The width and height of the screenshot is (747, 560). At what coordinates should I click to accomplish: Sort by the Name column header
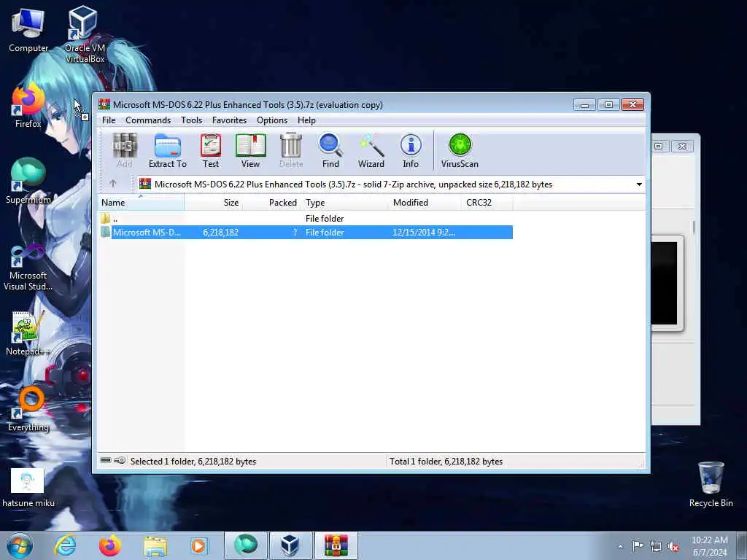(x=141, y=203)
